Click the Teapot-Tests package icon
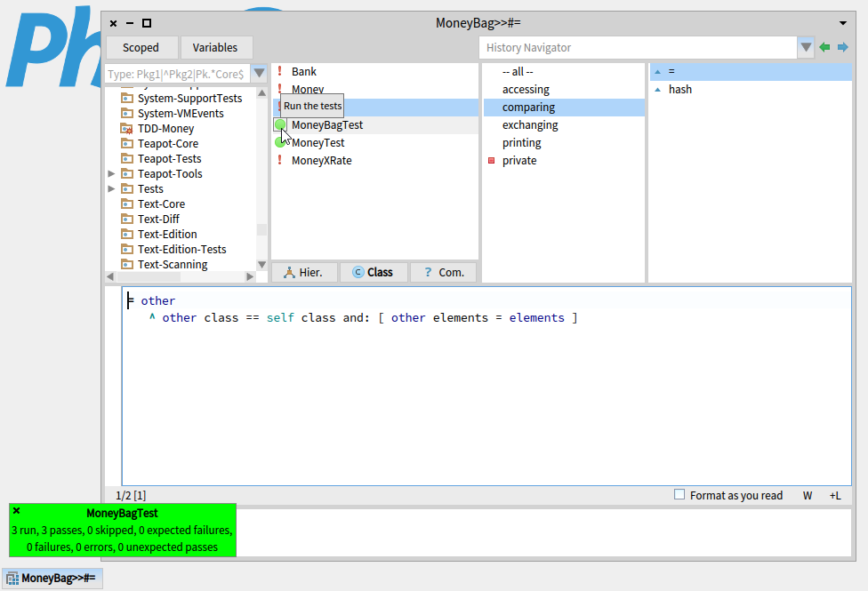This screenshot has width=868, height=591. 127,158
